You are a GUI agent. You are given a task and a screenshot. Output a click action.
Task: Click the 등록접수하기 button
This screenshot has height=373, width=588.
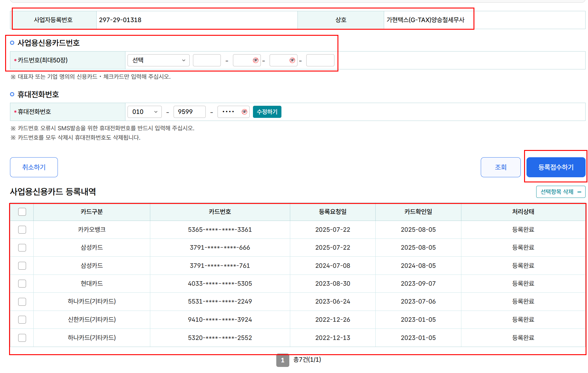556,167
